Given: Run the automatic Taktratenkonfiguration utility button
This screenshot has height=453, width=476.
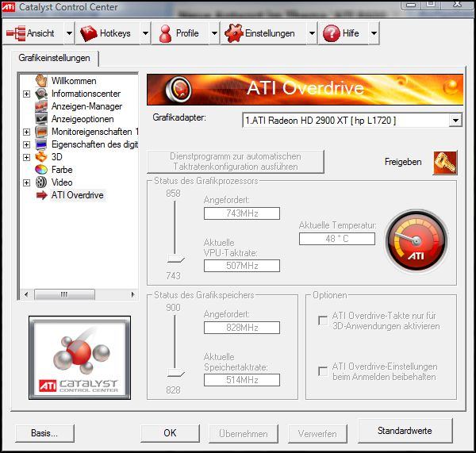Looking at the screenshot, I should (x=236, y=162).
